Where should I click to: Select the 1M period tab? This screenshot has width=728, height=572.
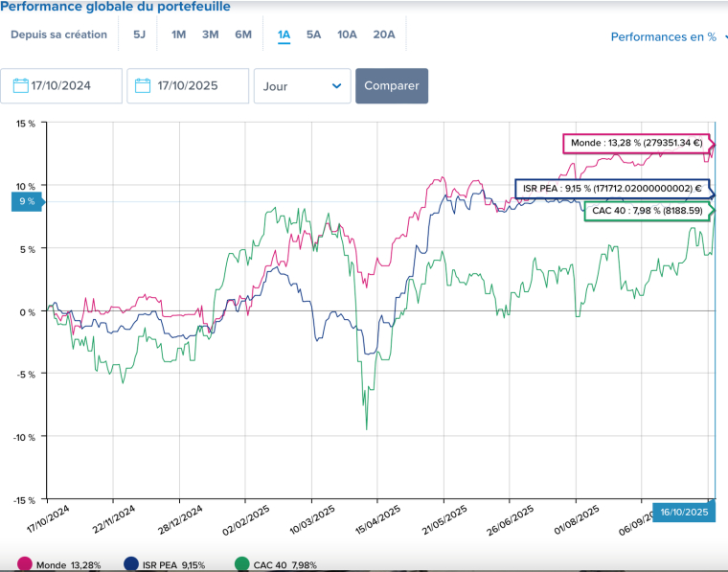pyautogui.click(x=178, y=35)
